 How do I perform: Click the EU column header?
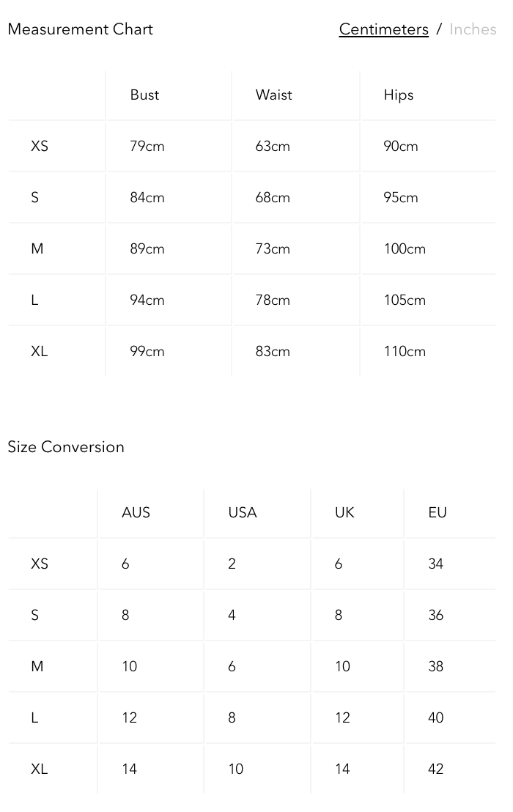tap(438, 513)
